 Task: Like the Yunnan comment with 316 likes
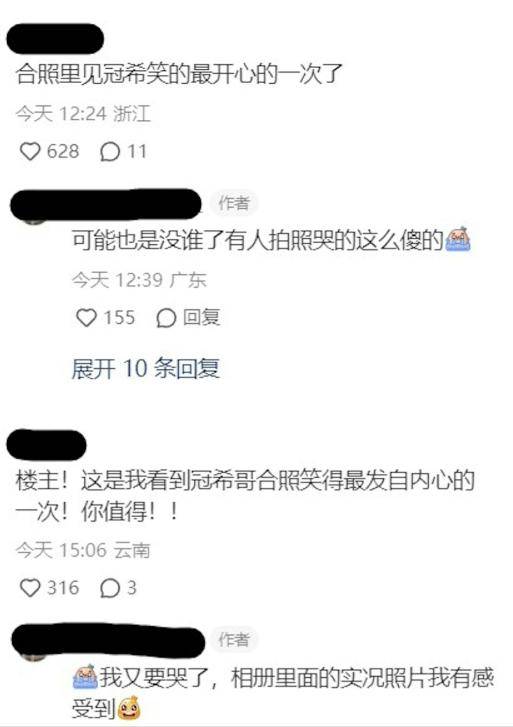pyautogui.click(x=30, y=588)
